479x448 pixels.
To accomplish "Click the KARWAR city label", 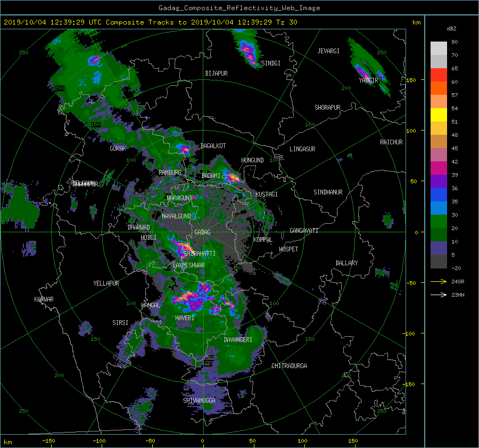I will pyautogui.click(x=44, y=299).
